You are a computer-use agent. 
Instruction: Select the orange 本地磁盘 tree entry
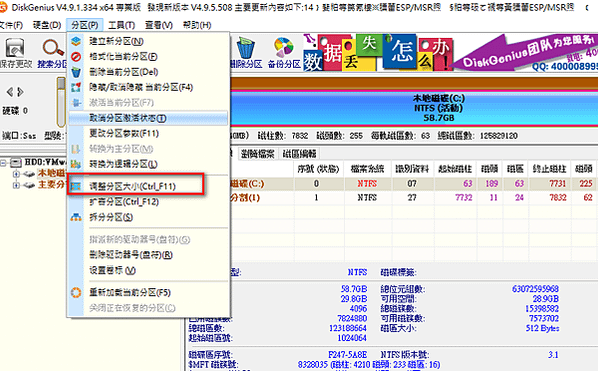click(52, 173)
